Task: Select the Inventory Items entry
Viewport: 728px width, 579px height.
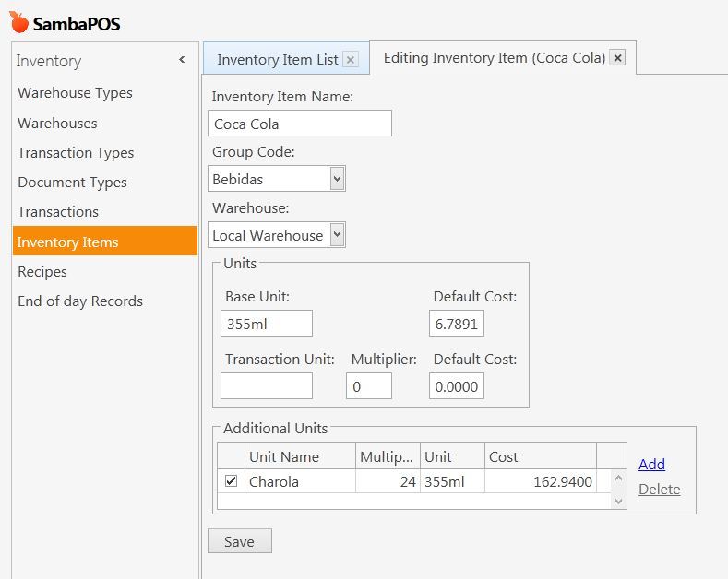Action: [105, 241]
